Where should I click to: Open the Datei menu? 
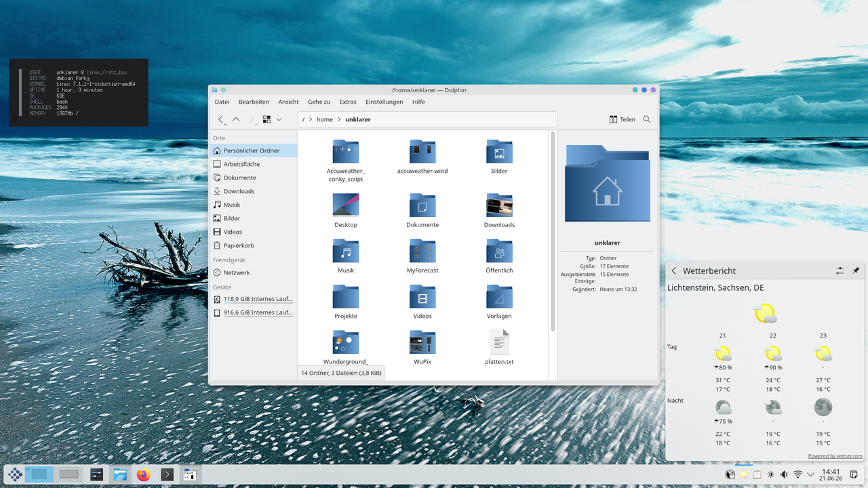222,102
